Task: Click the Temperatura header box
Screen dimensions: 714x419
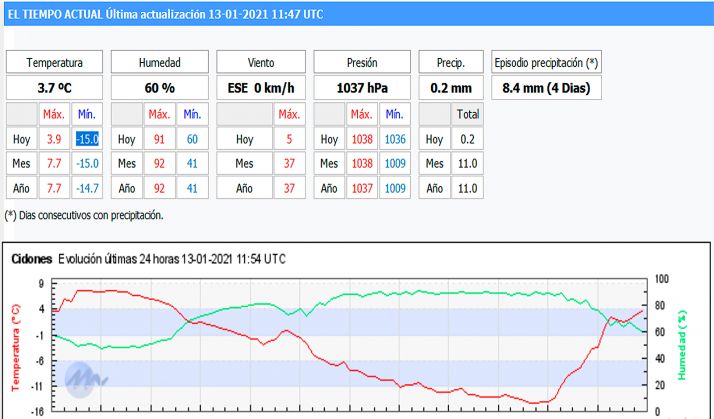Action: coord(54,62)
